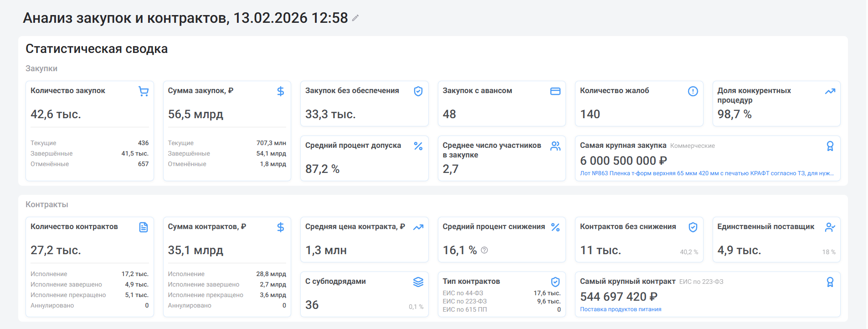The width and height of the screenshot is (868, 329).
Task: Click the trend arrow icon in Доля конкурентных процедур
Action: tap(830, 91)
